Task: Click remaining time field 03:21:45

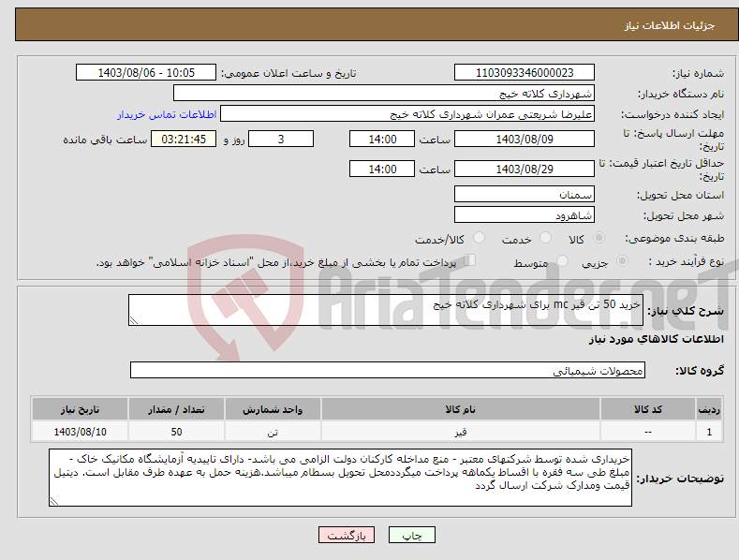Action: 184,139
